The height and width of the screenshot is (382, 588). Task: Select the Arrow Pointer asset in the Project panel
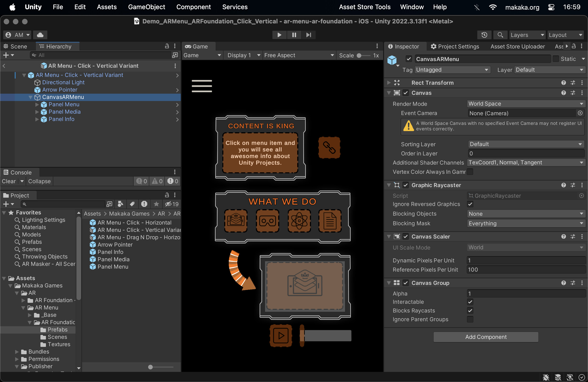[x=115, y=245]
